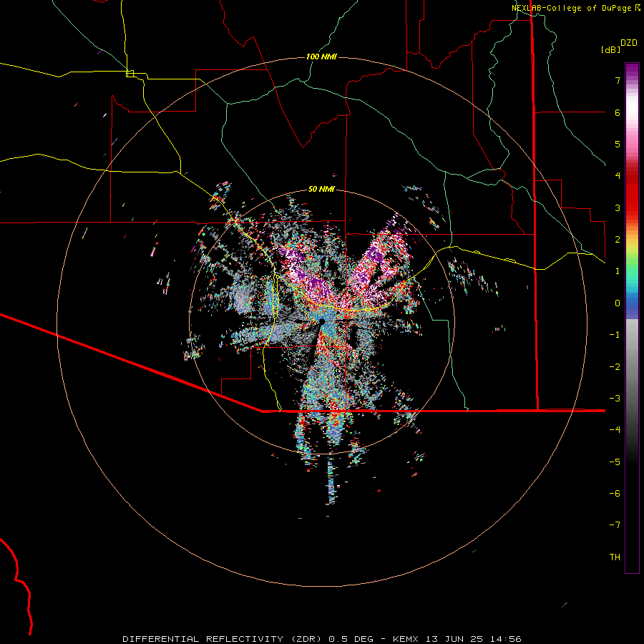Click the 50 NMI range ring label
This screenshot has height=644, width=644.
(321, 190)
